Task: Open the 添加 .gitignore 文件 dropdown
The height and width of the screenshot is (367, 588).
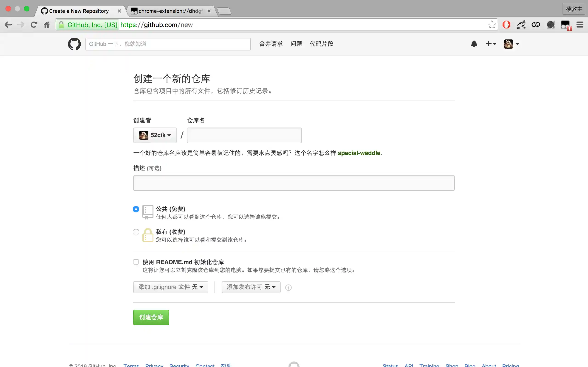Action: (x=170, y=287)
